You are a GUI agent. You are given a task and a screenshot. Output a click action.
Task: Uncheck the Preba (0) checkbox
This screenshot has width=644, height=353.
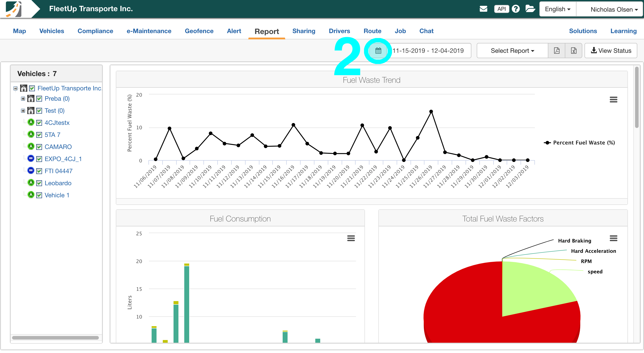39,99
